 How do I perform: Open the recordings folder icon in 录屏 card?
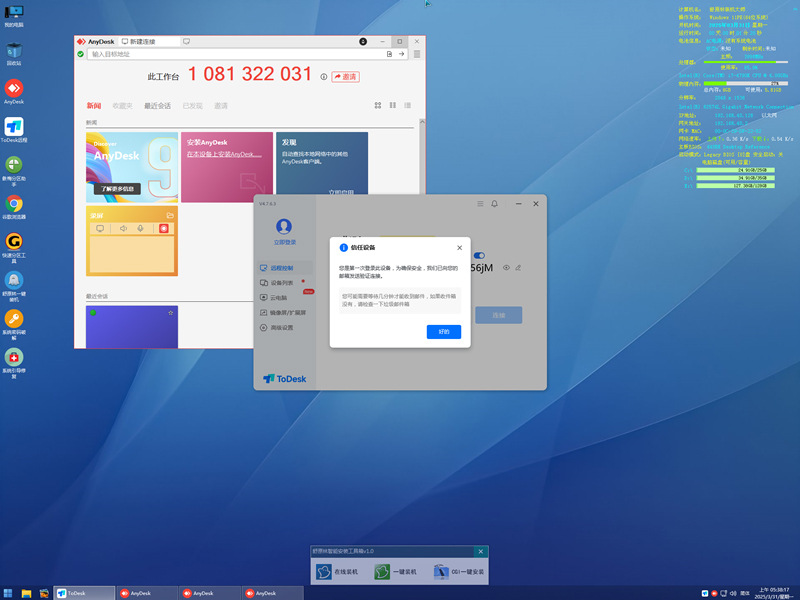(170, 215)
